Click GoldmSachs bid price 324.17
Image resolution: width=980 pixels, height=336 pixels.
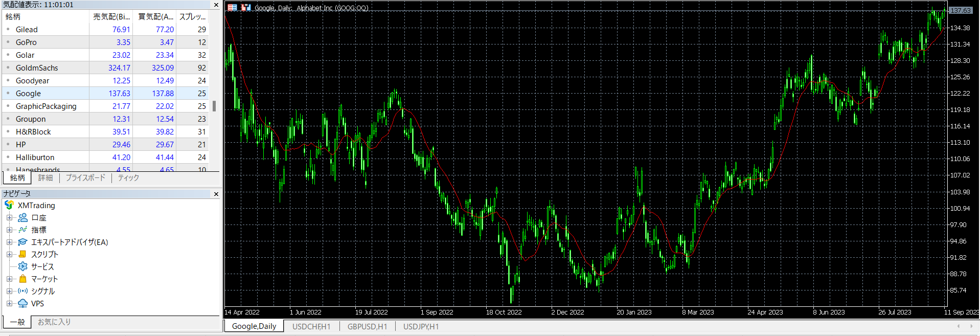[x=119, y=68]
